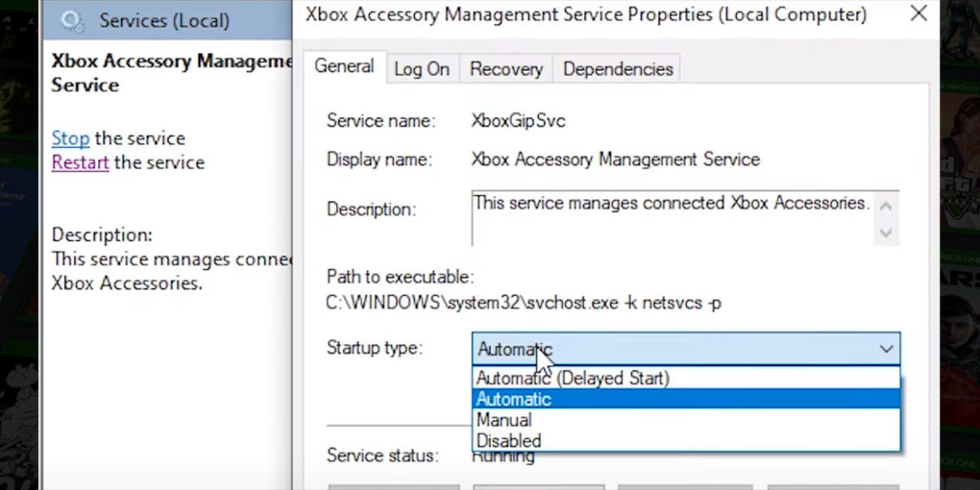Click the Services gear icon
The height and width of the screenshot is (490, 980).
point(73,19)
